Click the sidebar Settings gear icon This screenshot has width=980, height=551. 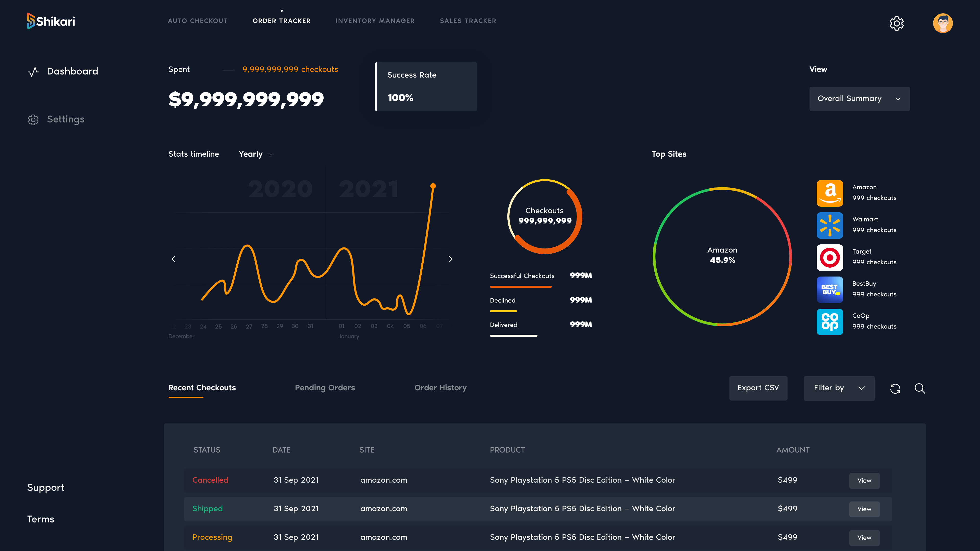click(x=33, y=119)
